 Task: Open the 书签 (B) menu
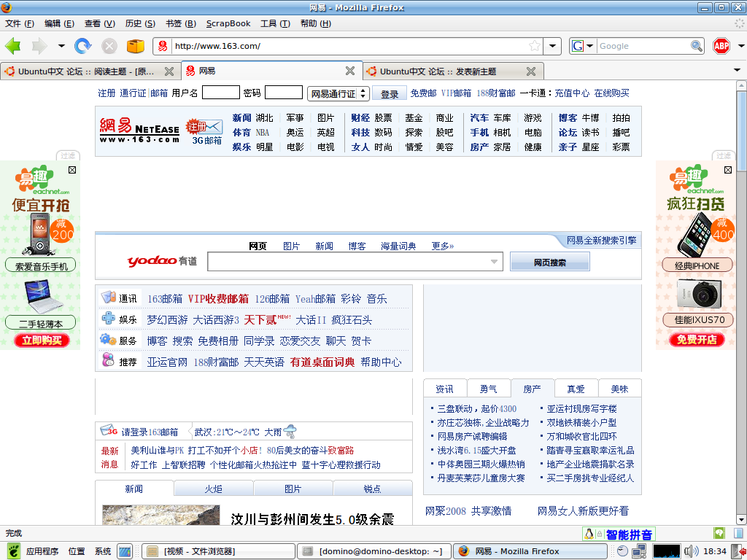tap(181, 23)
